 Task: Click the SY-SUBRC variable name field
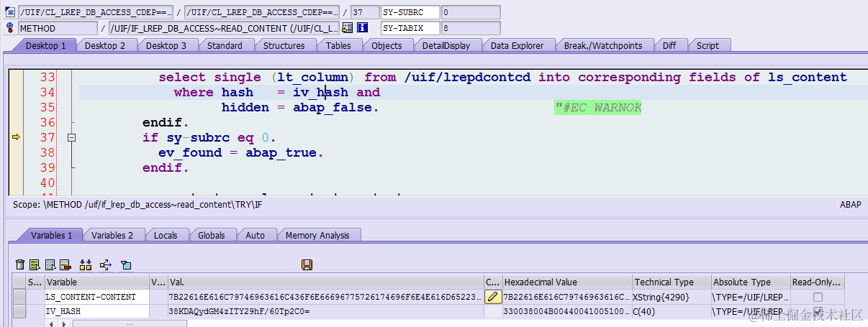(410, 12)
